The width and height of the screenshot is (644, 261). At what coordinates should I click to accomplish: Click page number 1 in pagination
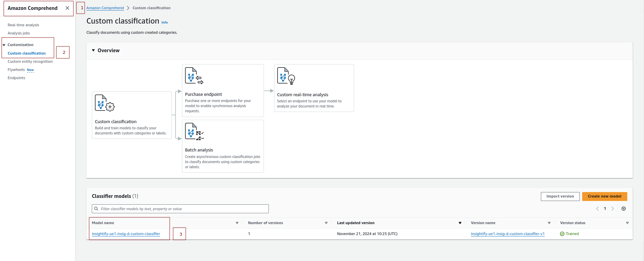pyautogui.click(x=605, y=209)
